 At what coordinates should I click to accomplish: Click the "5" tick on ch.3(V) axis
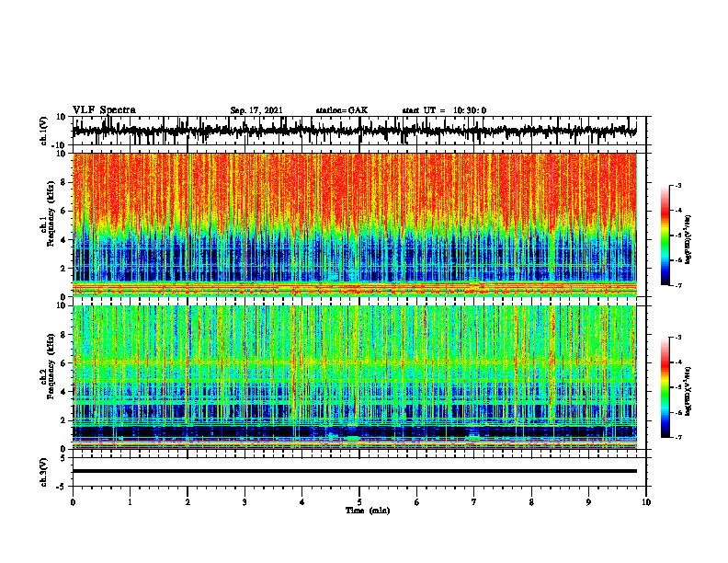64,458
